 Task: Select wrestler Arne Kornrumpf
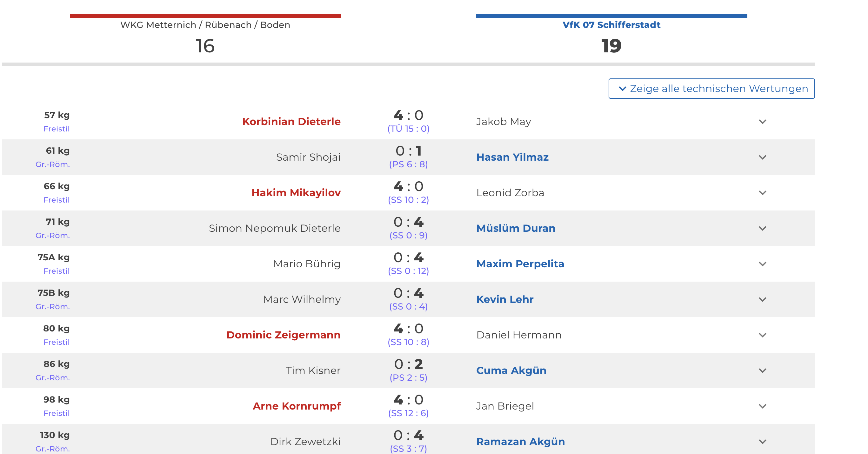(297, 406)
